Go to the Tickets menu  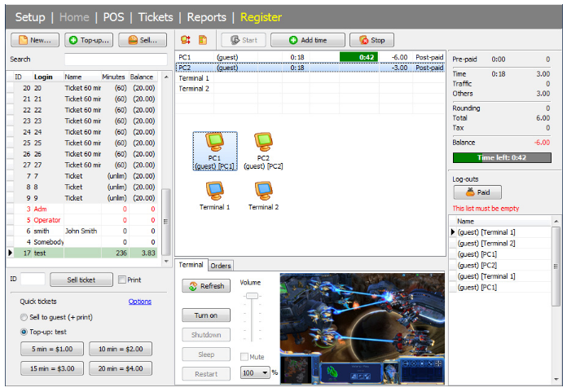point(156,16)
